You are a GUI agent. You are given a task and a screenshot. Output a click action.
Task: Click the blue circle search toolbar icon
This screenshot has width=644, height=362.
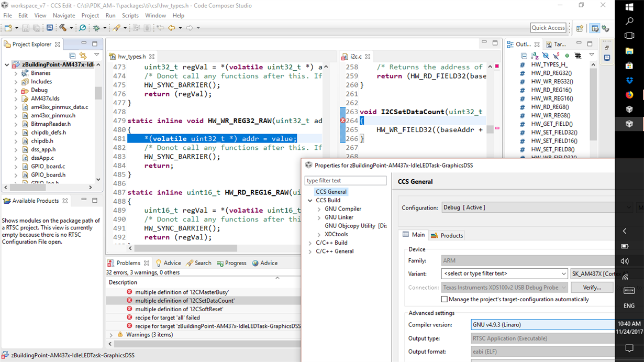[82, 28]
